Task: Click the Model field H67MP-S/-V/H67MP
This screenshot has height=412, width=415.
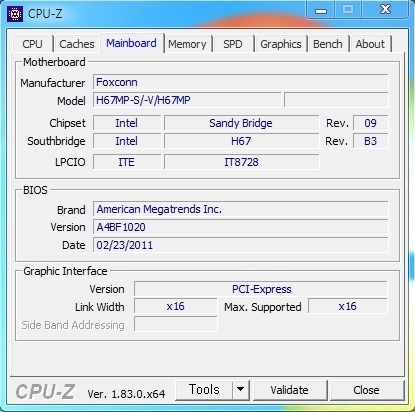Action: click(187, 100)
